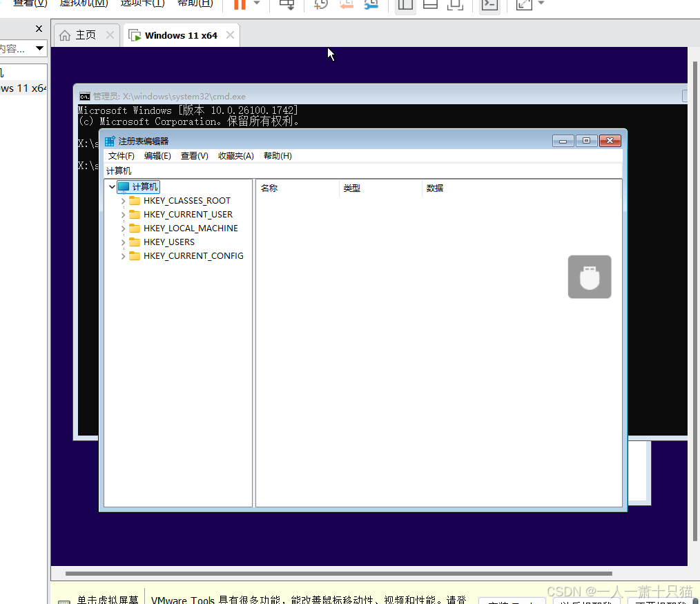Click the horizontal scrollbar below VM screen
The height and width of the screenshot is (604, 700).
click(339, 574)
